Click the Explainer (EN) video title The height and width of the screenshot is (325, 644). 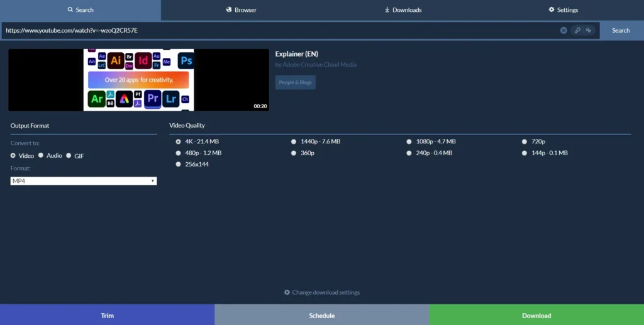(297, 54)
